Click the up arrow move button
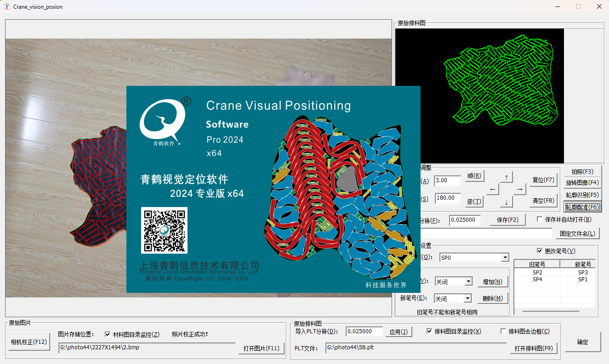 click(506, 177)
